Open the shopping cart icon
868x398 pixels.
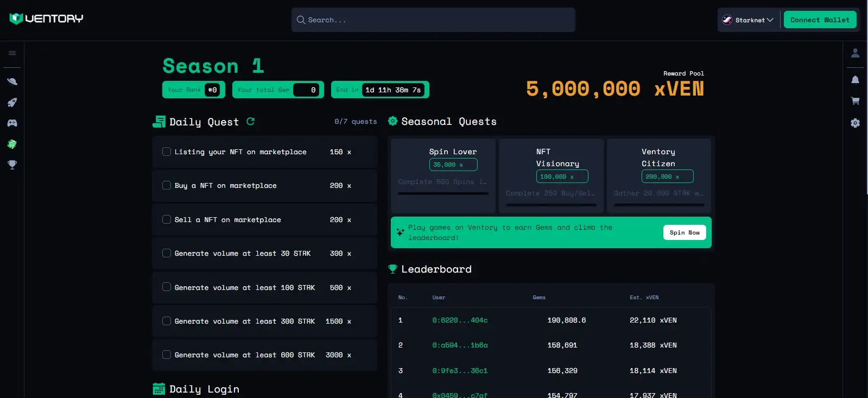[855, 101]
